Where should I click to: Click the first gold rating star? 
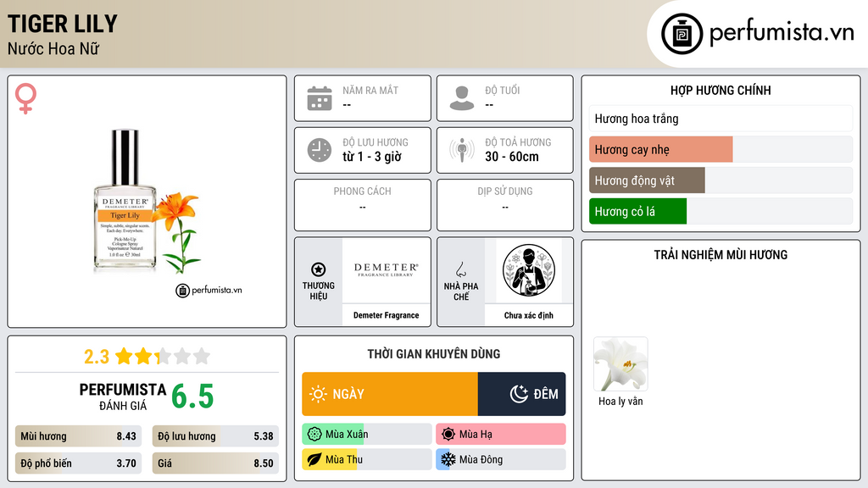click(124, 356)
